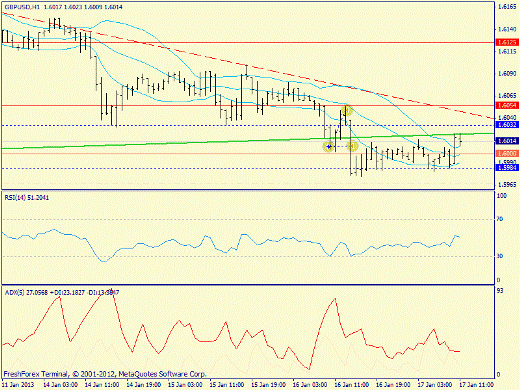Click the blue 1.5984 price level tag
The width and height of the screenshot is (520, 390).
(507, 167)
